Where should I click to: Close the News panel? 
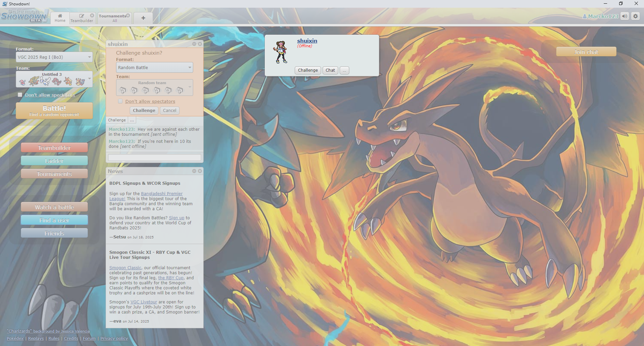point(200,171)
